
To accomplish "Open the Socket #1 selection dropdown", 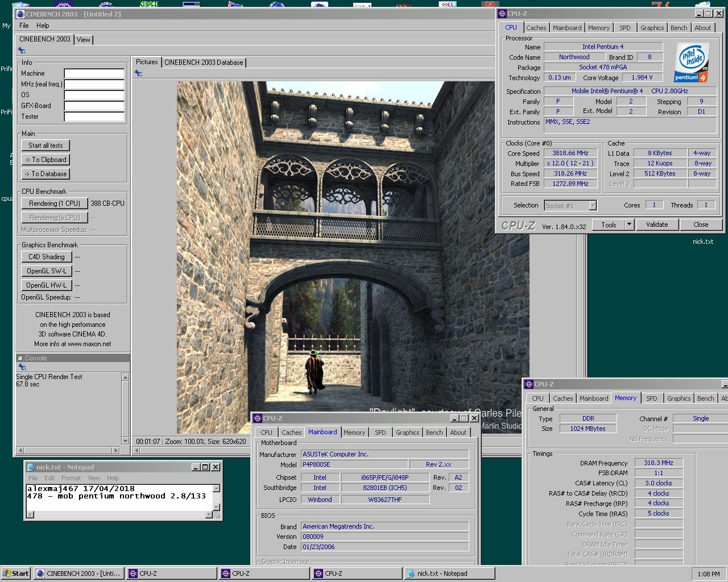I will click(570, 205).
